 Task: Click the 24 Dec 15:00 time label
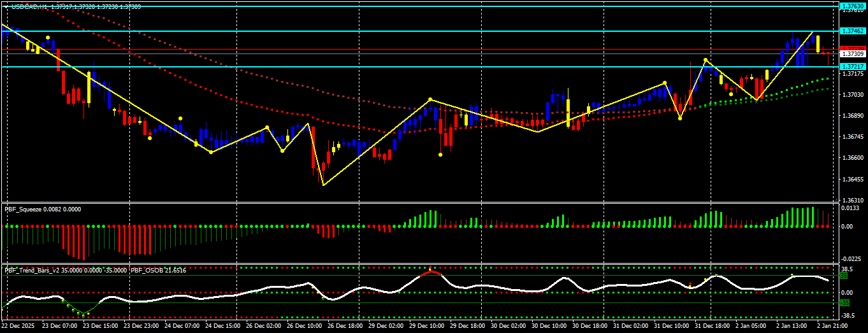222,325
